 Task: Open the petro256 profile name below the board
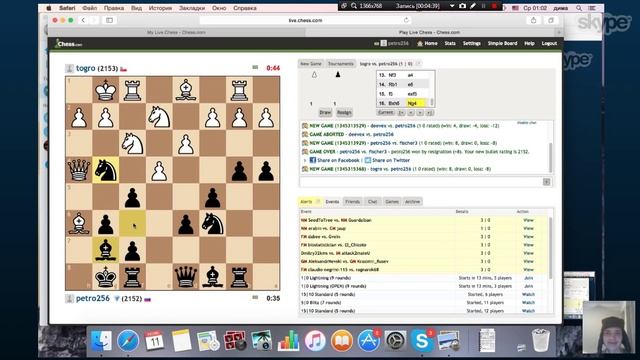(x=93, y=298)
